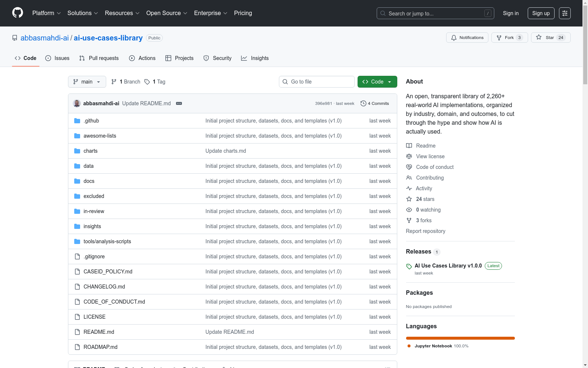The image size is (588, 368).
Task: Click the excluded folder icon
Action: click(77, 196)
